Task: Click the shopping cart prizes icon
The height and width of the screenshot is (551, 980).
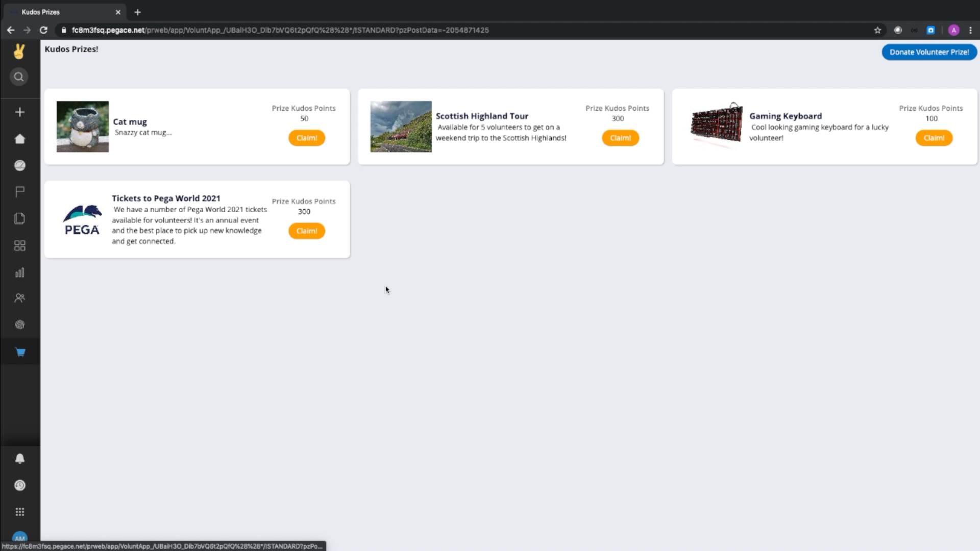Action: [20, 352]
